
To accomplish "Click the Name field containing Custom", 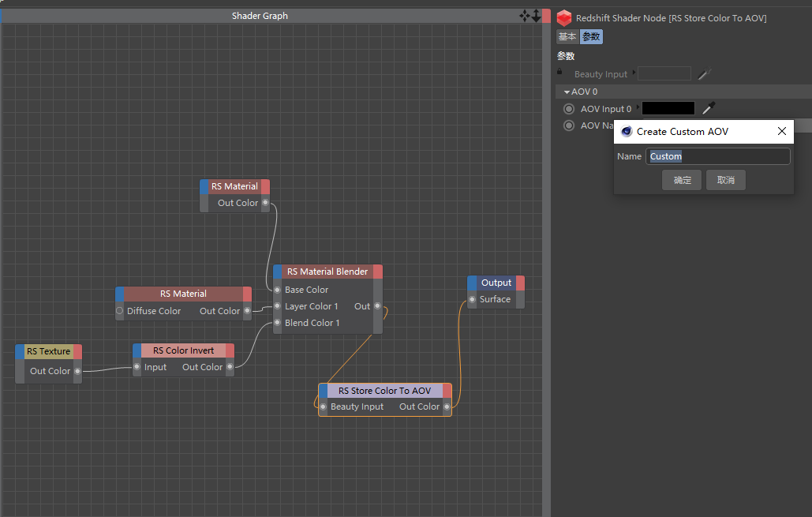I will [x=718, y=156].
